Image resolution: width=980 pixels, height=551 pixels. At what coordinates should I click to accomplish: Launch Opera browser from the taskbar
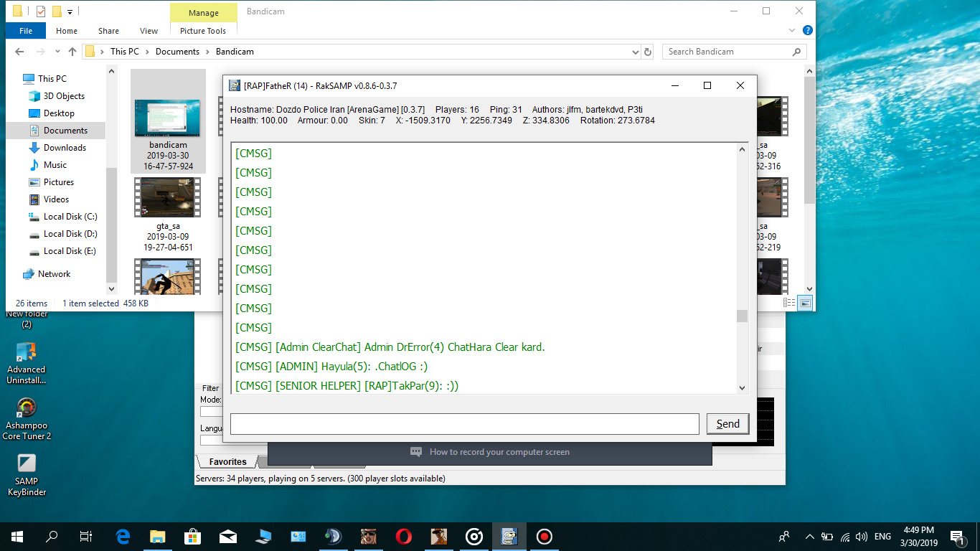pos(404,537)
